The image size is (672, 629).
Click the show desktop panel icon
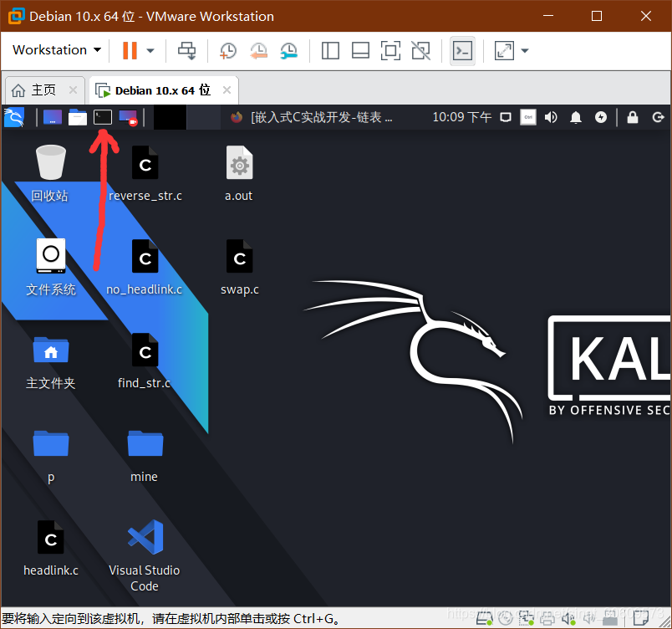53,117
